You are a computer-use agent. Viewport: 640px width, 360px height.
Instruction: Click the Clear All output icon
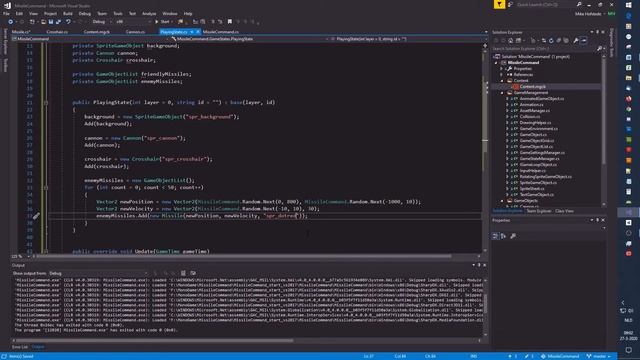183,273
